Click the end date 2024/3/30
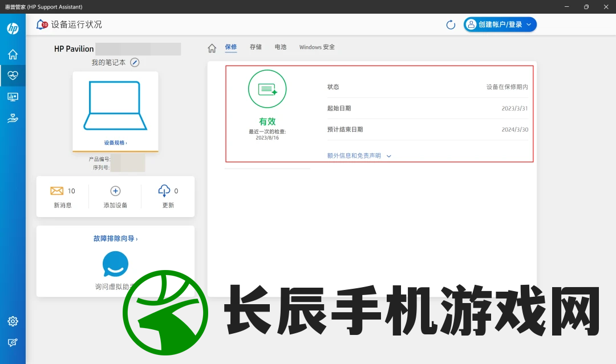This screenshot has height=364, width=616. click(514, 129)
